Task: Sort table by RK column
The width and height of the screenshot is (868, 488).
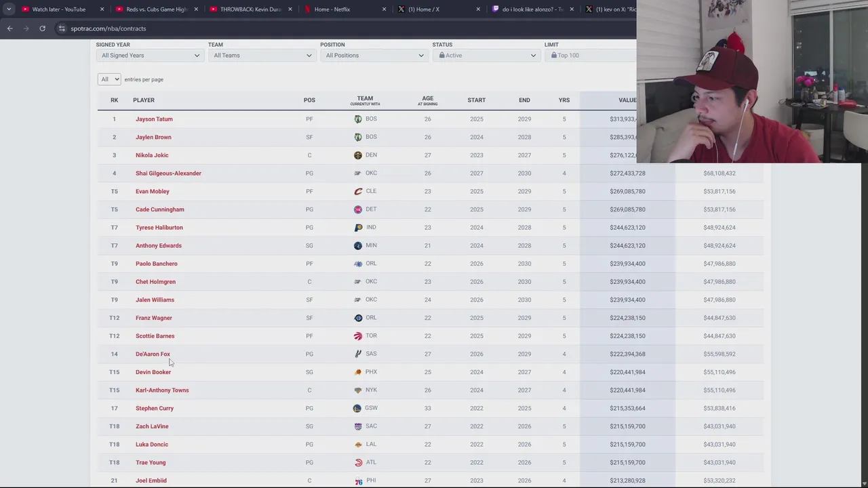Action: pos(114,100)
